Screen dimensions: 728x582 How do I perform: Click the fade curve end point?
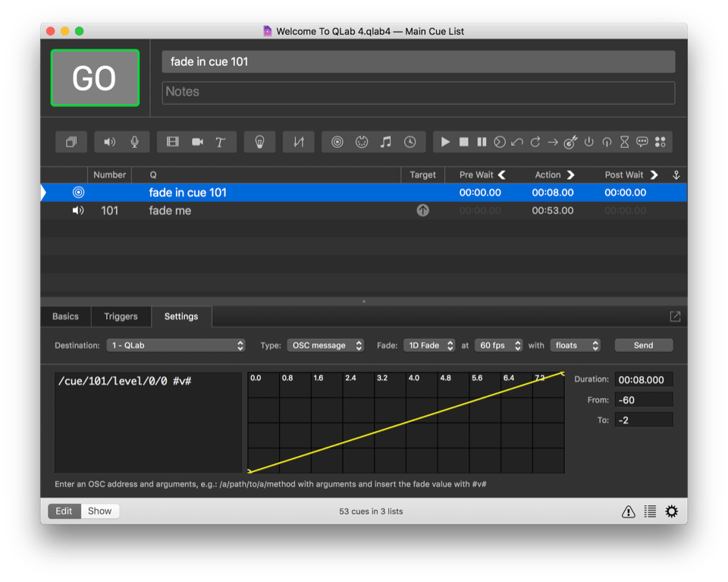coord(562,373)
